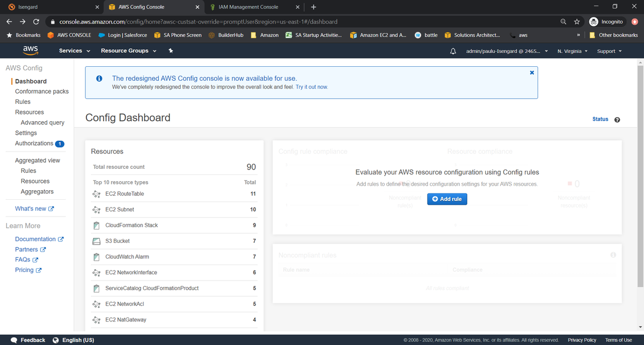Open Aggregators in the sidebar
The image size is (644, 345).
[37, 191]
